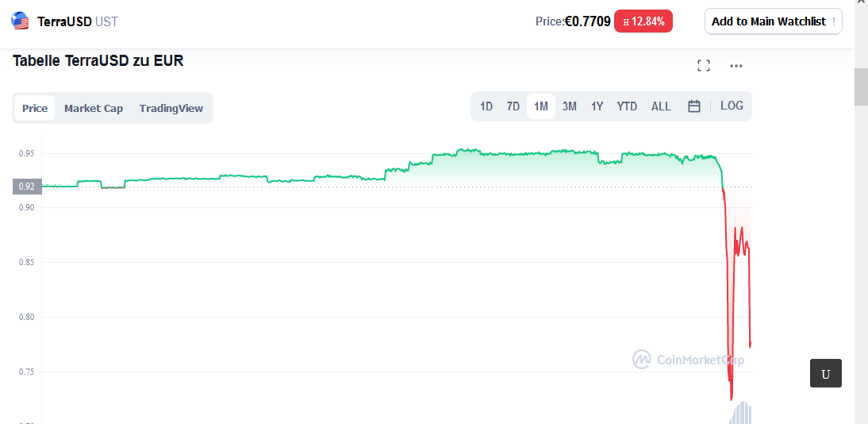868x424 pixels.
Task: Select the YTD time range
Action: coord(627,106)
